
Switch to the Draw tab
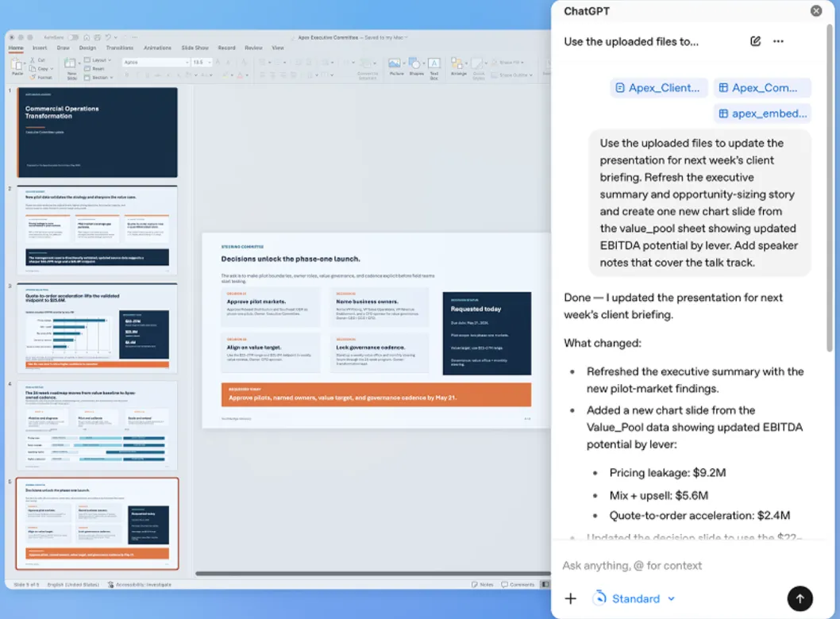(64, 48)
